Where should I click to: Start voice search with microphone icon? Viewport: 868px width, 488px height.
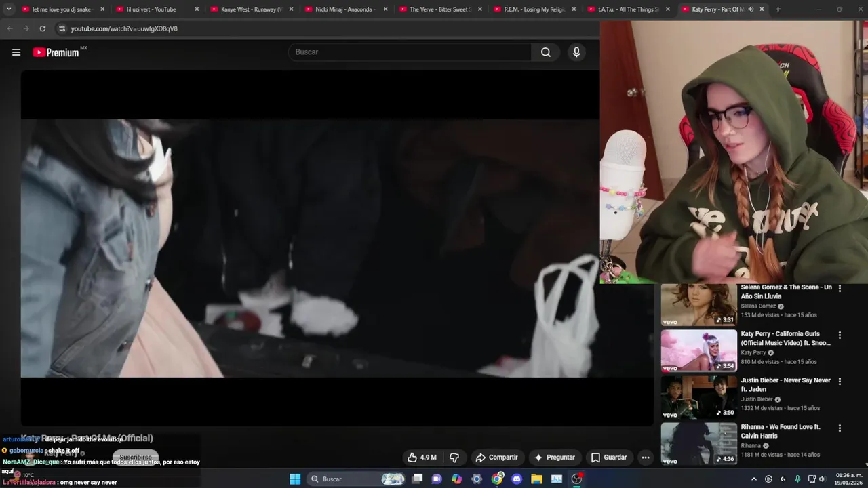tap(576, 52)
